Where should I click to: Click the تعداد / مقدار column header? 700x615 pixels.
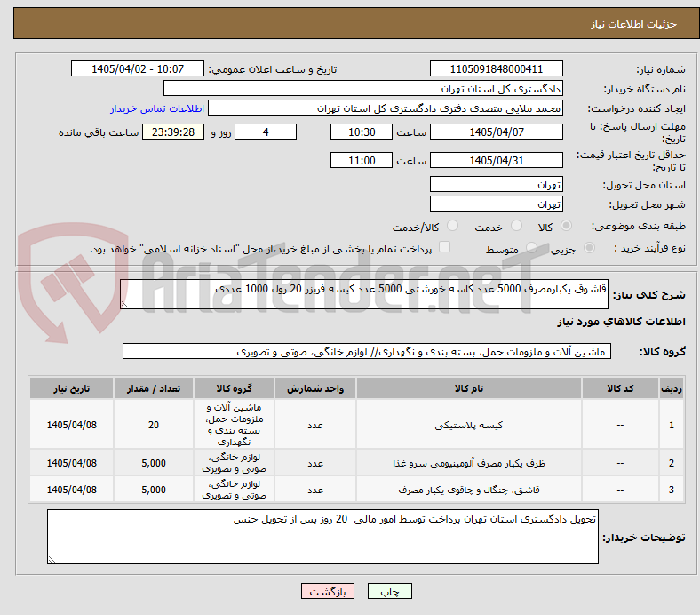[x=154, y=388]
